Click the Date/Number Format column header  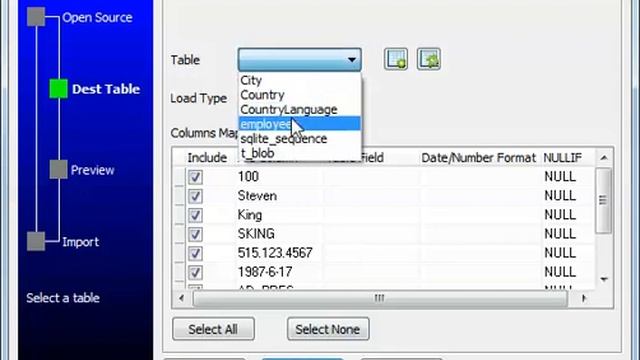(478, 158)
